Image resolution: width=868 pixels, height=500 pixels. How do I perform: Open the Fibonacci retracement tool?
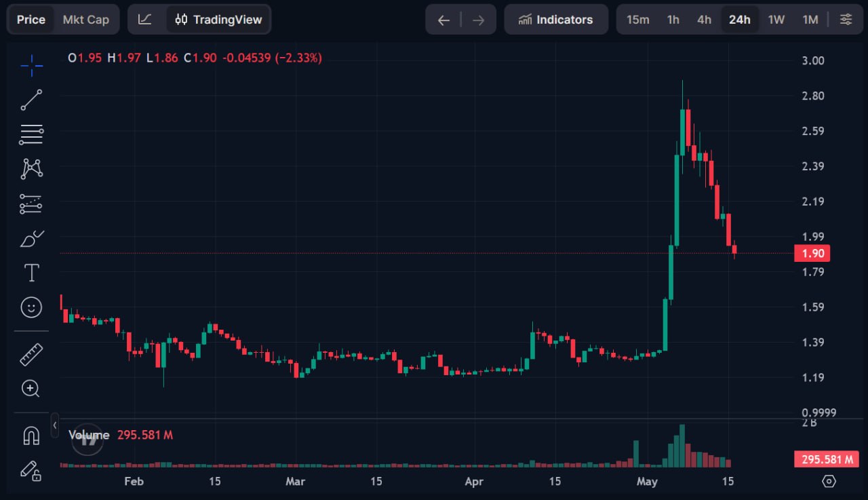(31, 134)
